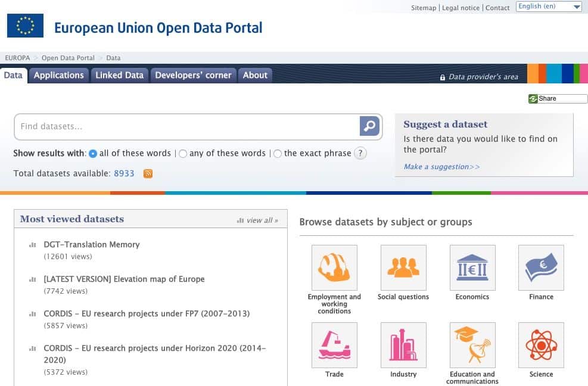Open the Finance euro banknote icon
588x386 pixels.
[x=541, y=267]
